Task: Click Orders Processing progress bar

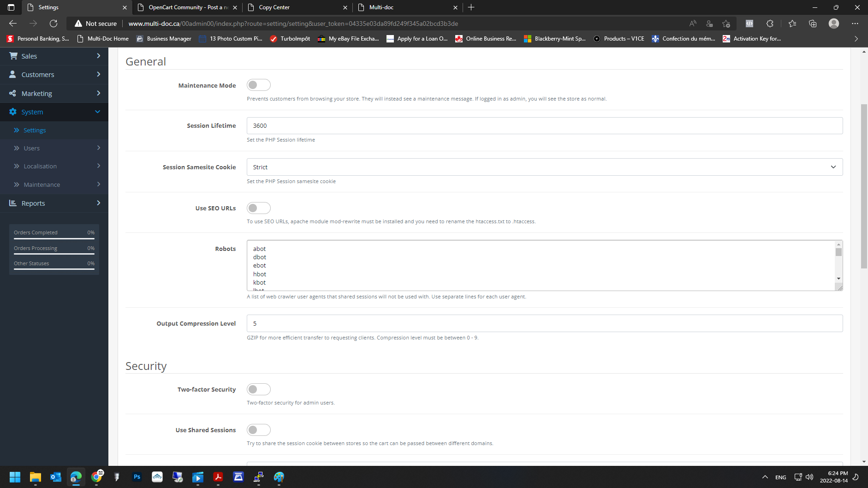Action: [54, 254]
